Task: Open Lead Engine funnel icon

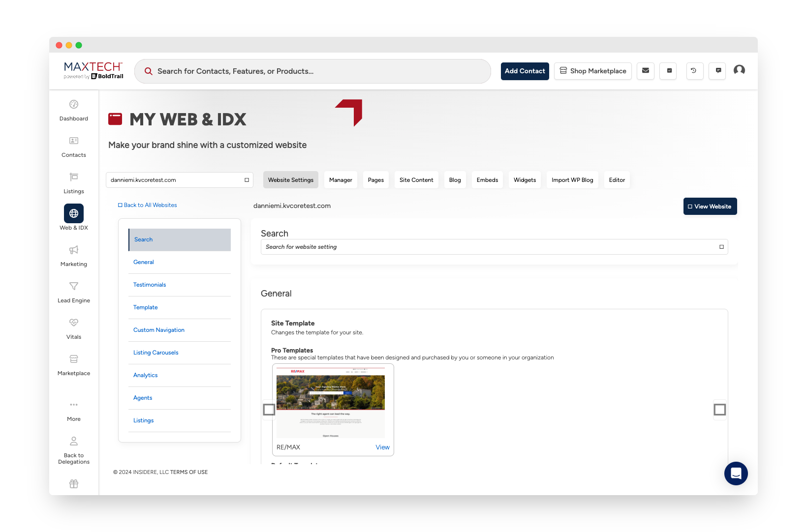Action: tap(74, 287)
